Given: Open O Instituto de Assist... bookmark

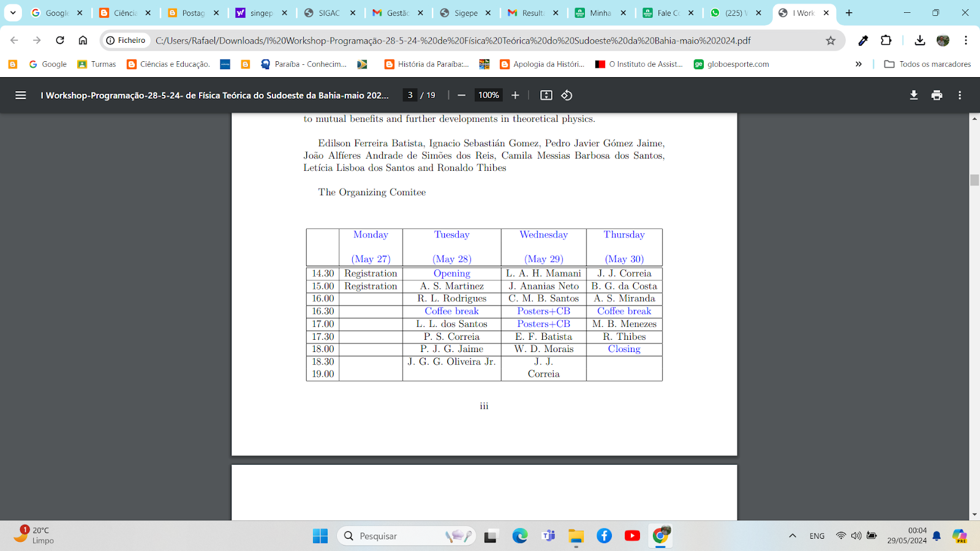Looking at the screenshot, I should pos(639,64).
